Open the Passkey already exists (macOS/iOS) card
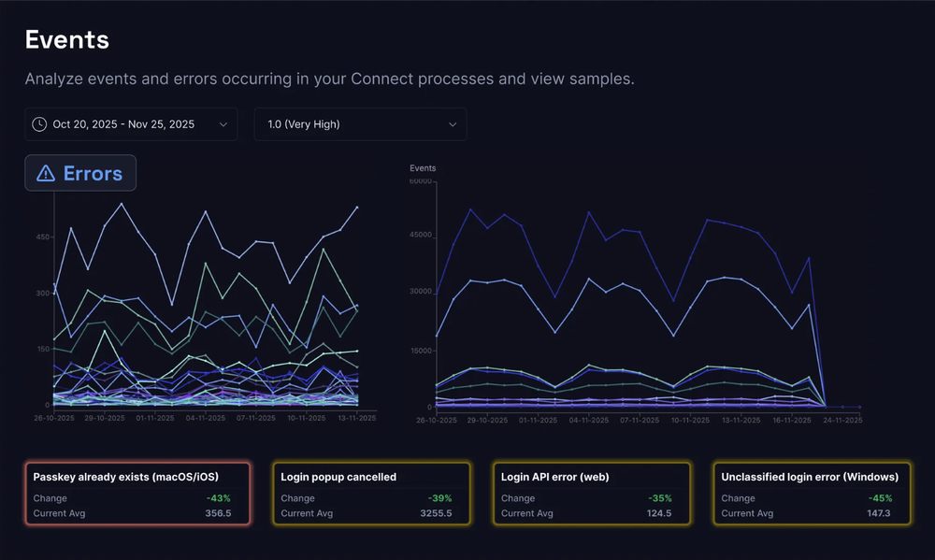 [137, 494]
